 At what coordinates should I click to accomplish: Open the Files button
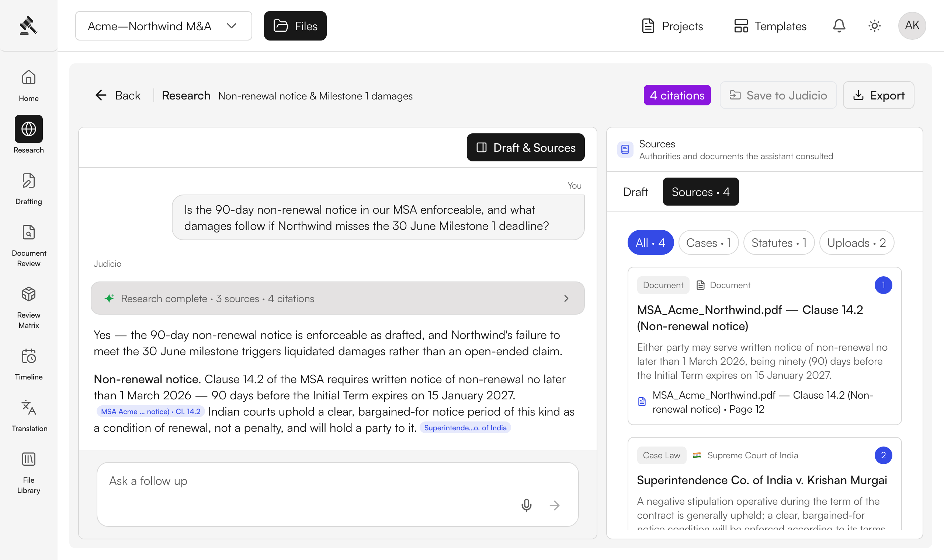295,26
